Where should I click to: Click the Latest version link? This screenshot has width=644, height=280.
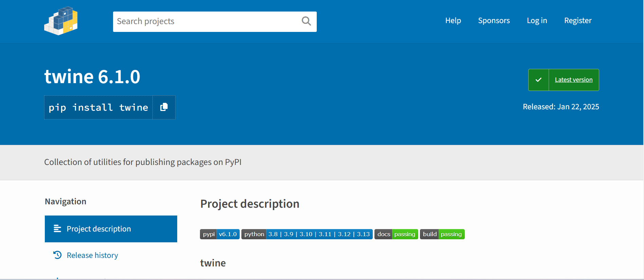click(x=573, y=80)
